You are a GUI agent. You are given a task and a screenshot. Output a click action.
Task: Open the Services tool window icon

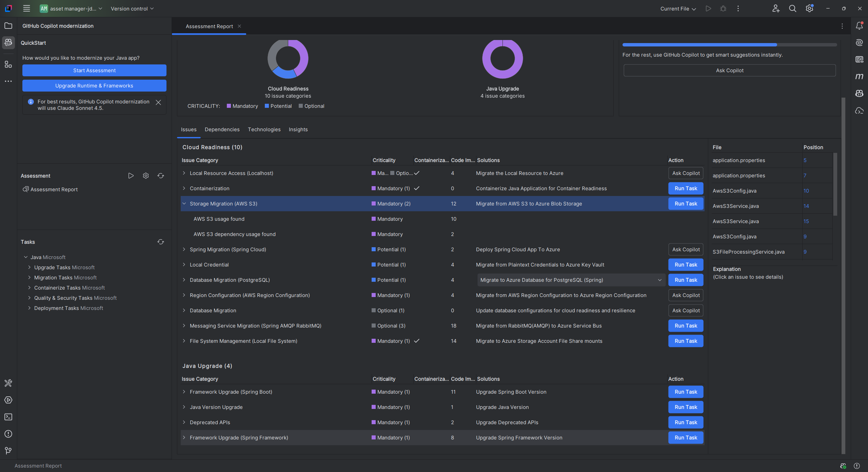(x=8, y=400)
